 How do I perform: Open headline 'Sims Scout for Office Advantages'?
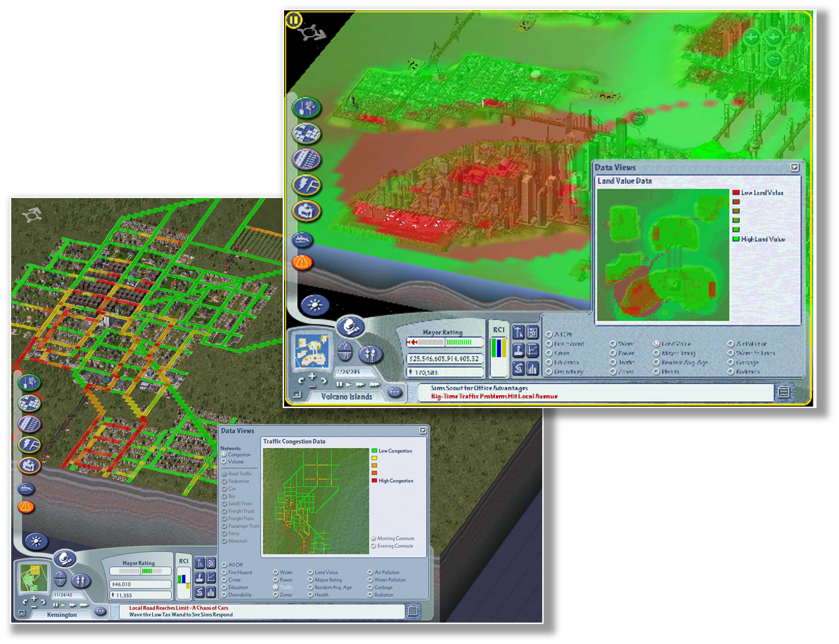[x=479, y=388]
